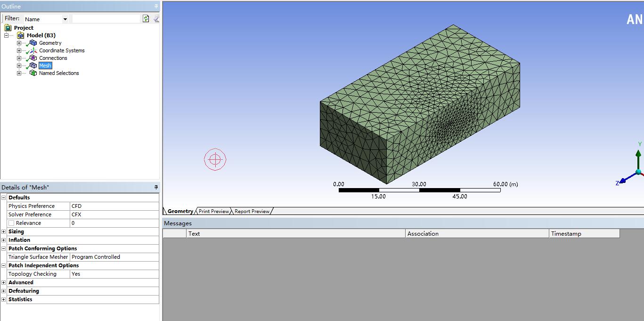Expand the Sizing section
644x321 pixels.
tap(4, 231)
